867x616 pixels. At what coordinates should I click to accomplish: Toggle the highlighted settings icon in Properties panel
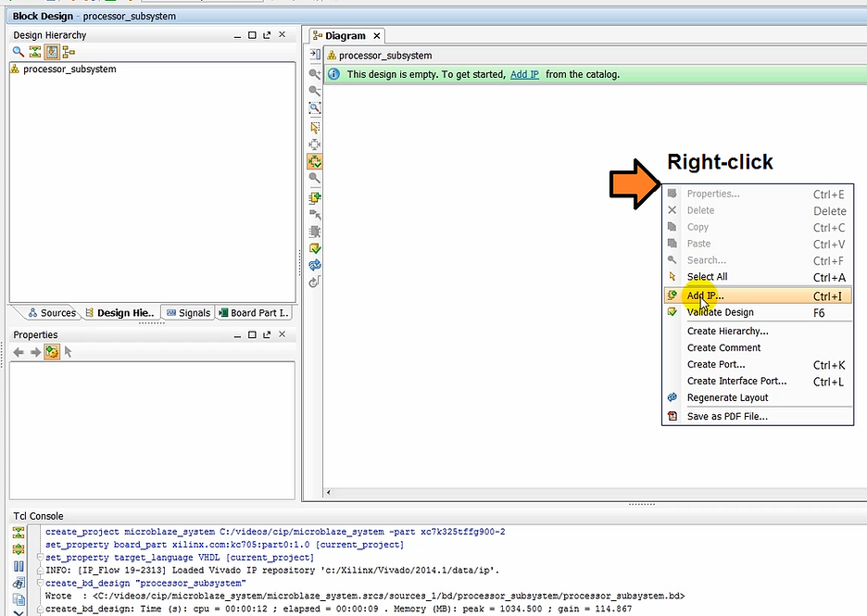point(52,352)
